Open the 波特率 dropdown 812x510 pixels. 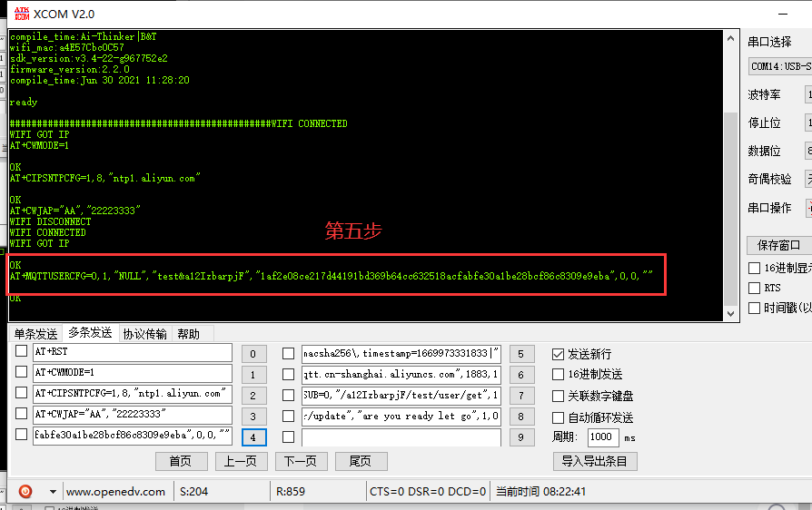pos(808,94)
